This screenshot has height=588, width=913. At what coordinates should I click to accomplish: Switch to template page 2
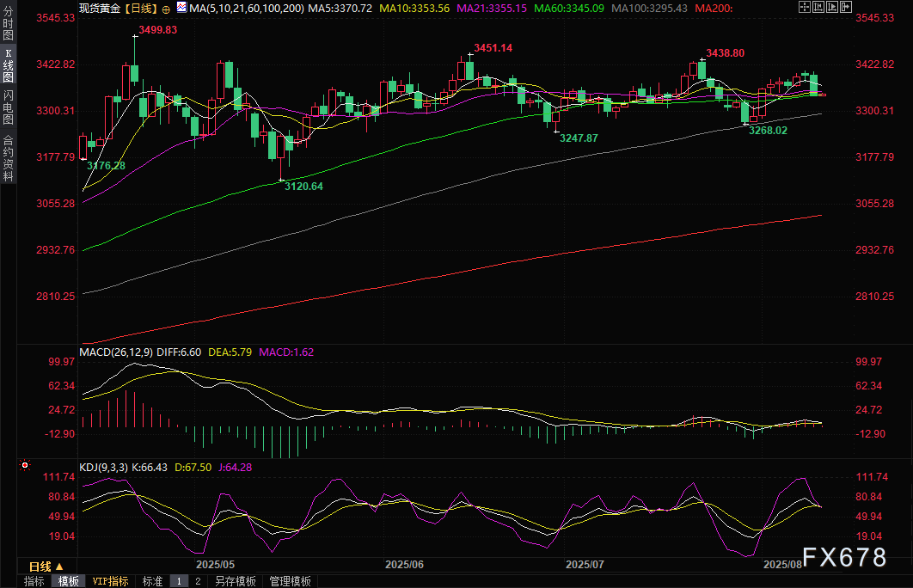point(197,581)
